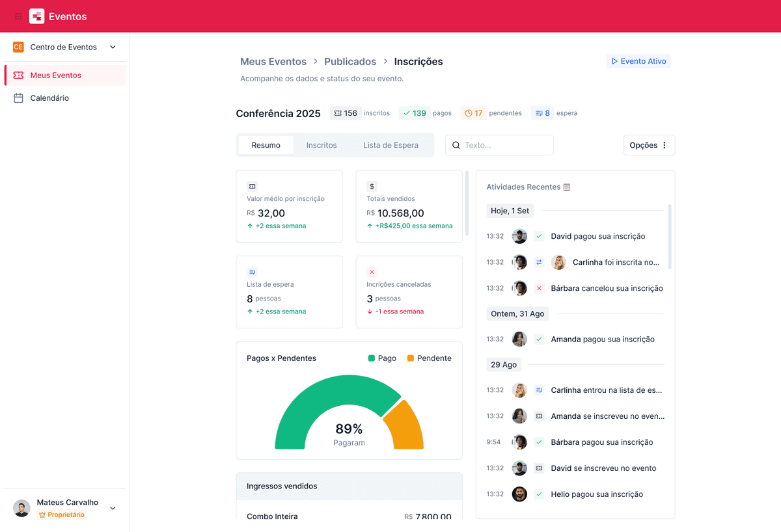
Task: Click the swap arrows icon on Carlinha's activity
Action: click(x=539, y=262)
